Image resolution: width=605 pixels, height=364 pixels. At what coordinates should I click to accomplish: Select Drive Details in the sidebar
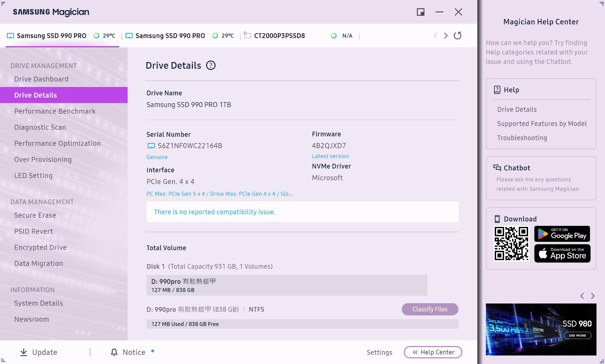pos(64,95)
